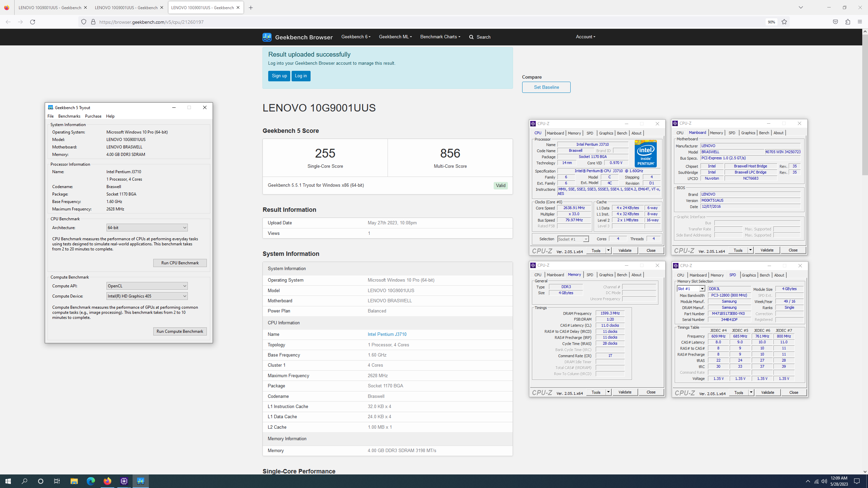Open a new tab with the plus icon
Viewport: 868px width, 488px height.
tap(251, 7)
